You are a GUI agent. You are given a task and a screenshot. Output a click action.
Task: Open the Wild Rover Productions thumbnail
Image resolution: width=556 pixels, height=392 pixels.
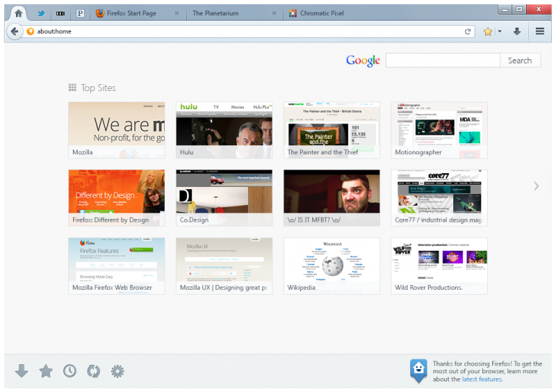pyautogui.click(x=439, y=266)
